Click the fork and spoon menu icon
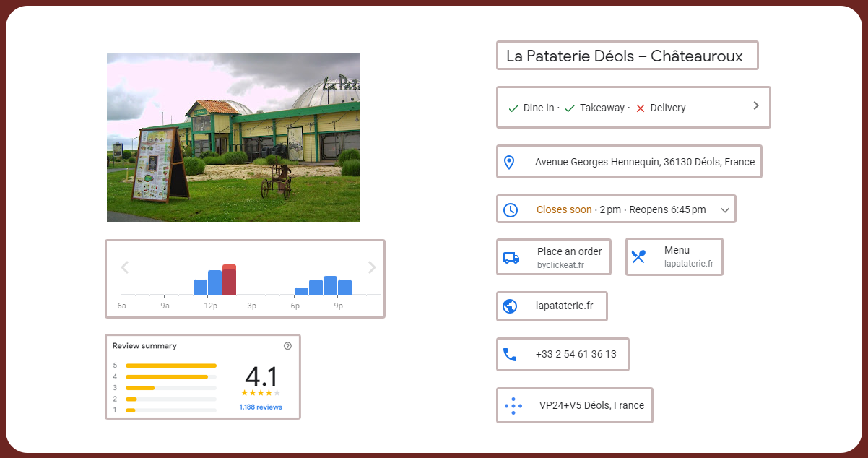Screen dimensions: 868x458 [638, 256]
